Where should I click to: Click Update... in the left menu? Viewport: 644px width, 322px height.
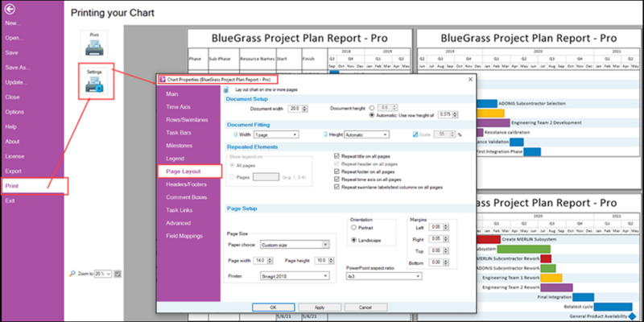pyautogui.click(x=16, y=82)
